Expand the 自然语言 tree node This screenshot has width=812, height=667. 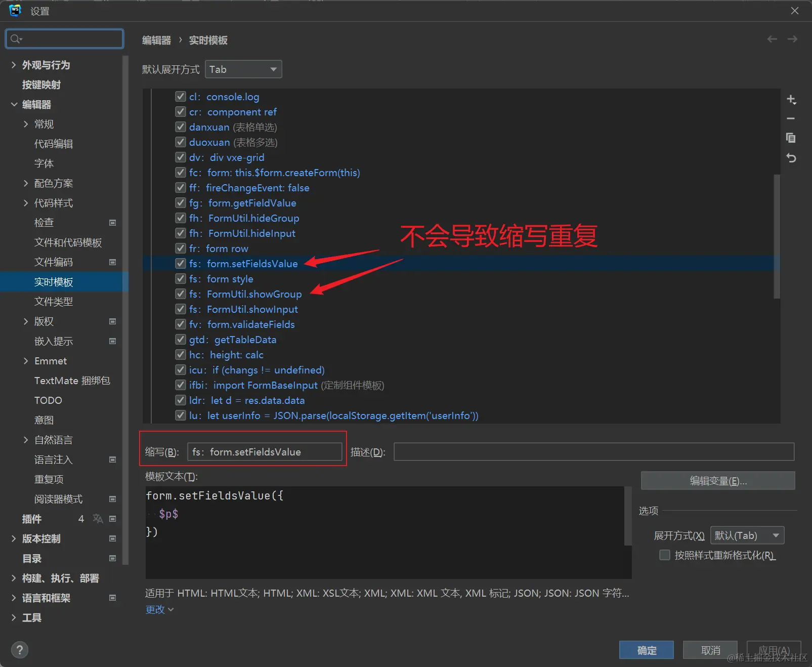click(x=26, y=440)
